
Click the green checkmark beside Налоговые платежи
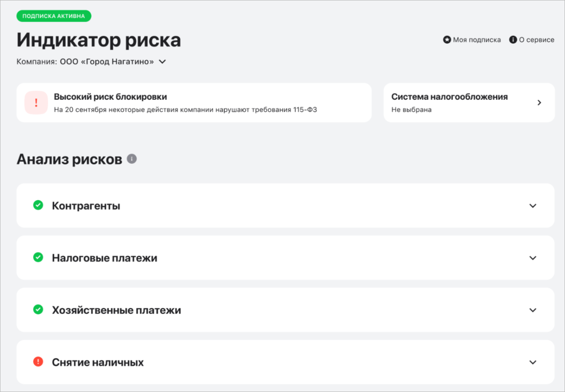pyautogui.click(x=38, y=257)
